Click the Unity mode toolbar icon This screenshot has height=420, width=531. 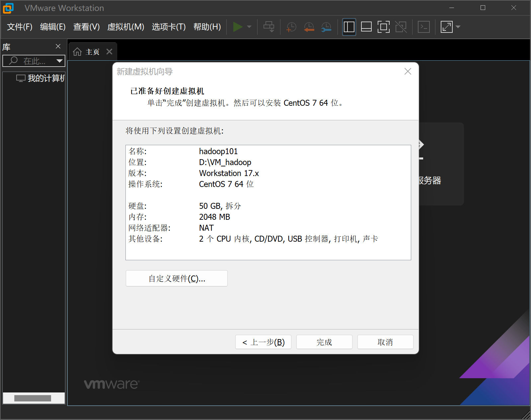point(401,27)
